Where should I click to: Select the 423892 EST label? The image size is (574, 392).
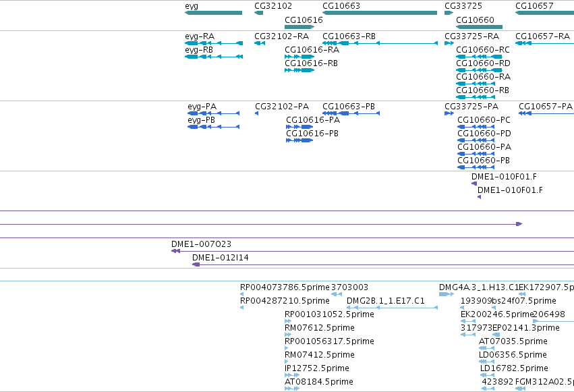[498, 382]
